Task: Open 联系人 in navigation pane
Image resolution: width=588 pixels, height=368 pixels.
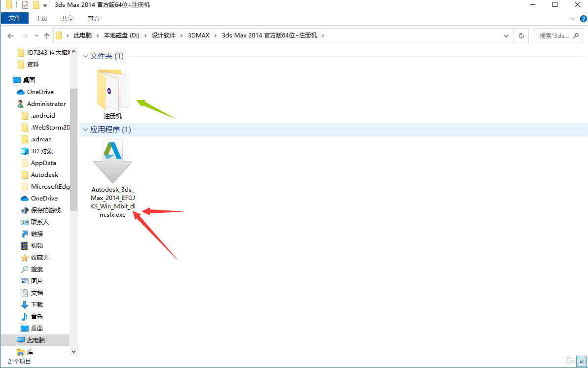Action: [35, 222]
